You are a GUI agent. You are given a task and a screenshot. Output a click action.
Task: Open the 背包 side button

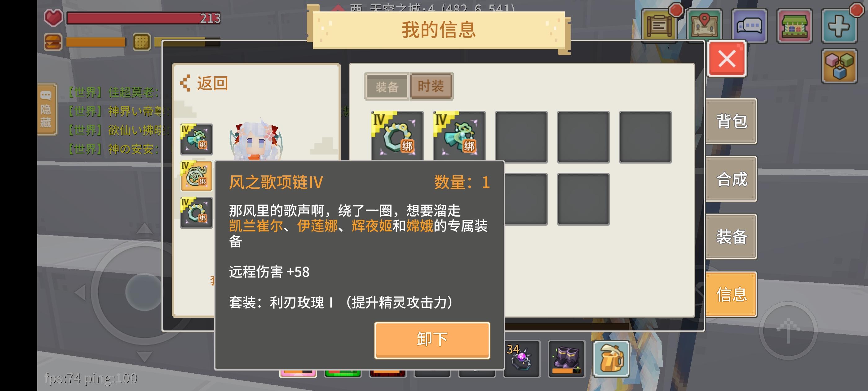click(x=731, y=121)
